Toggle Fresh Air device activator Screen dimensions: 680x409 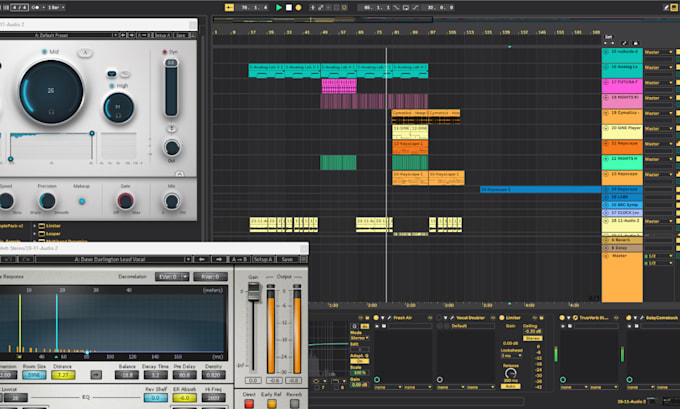(376, 318)
